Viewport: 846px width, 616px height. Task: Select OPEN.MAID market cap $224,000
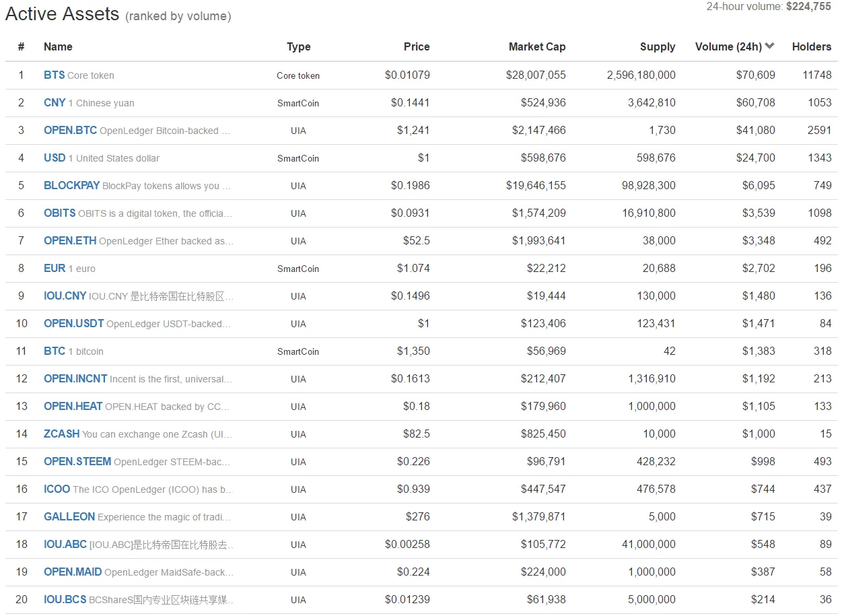coord(543,572)
